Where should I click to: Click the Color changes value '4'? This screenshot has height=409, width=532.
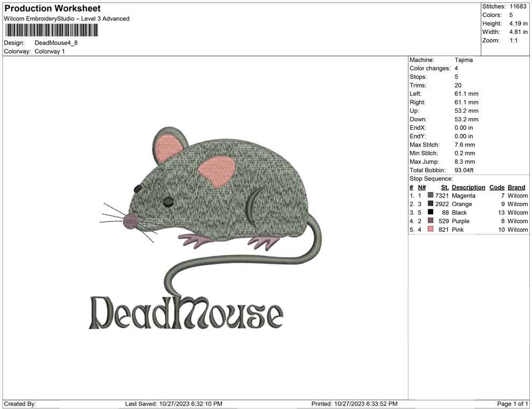click(456, 69)
